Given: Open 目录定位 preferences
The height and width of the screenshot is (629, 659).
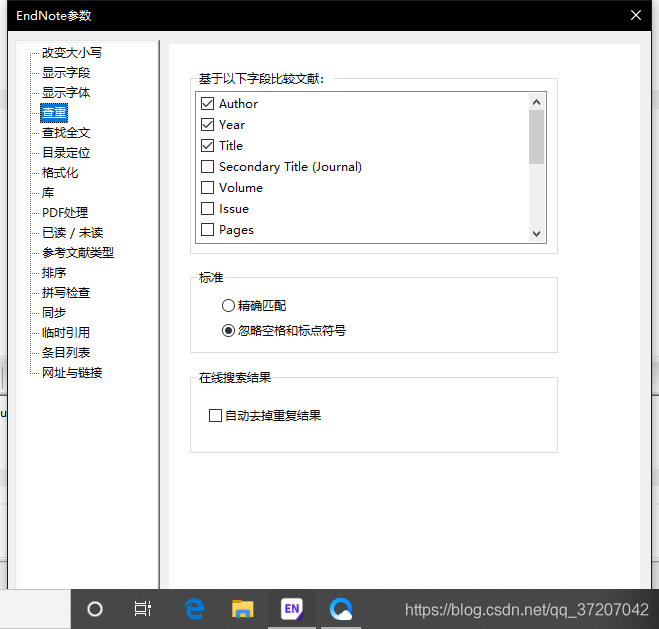Looking at the screenshot, I should click(66, 153).
